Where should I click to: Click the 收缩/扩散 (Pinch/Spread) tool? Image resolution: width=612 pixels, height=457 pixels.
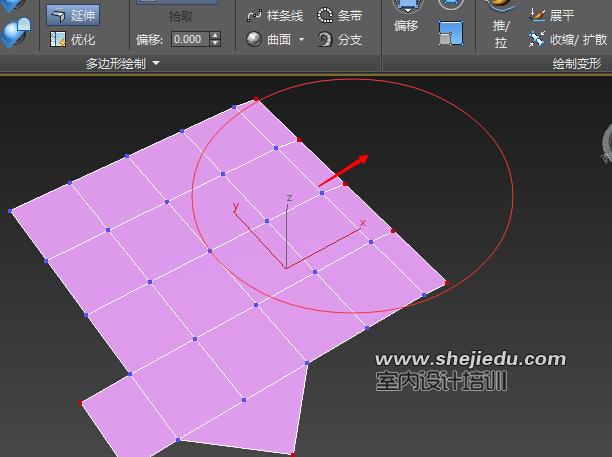(x=566, y=40)
